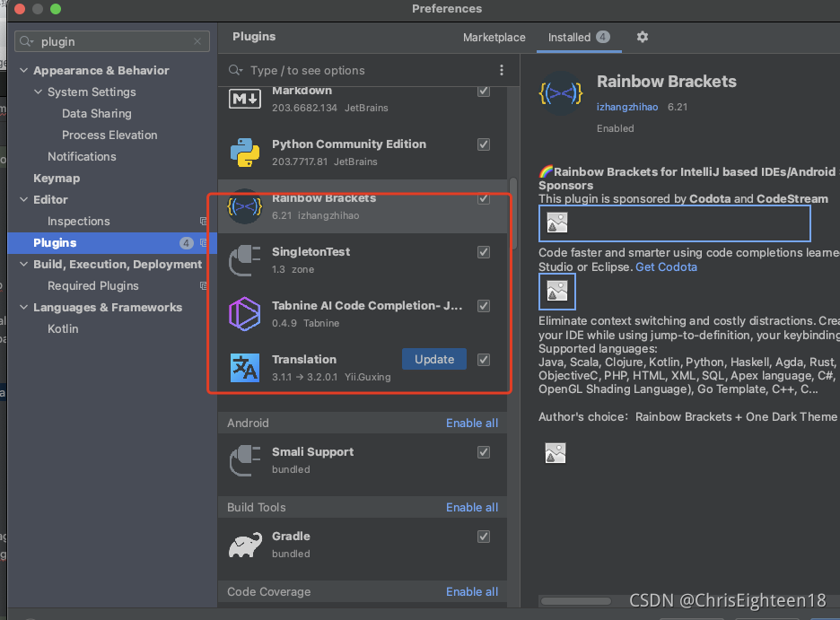Collapse the Editor section chevron
This screenshot has width=840, height=620.
pos(23,199)
